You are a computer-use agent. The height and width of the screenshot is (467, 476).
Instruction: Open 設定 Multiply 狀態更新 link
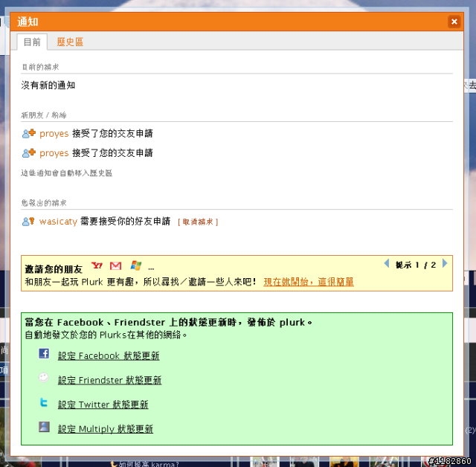(x=106, y=429)
